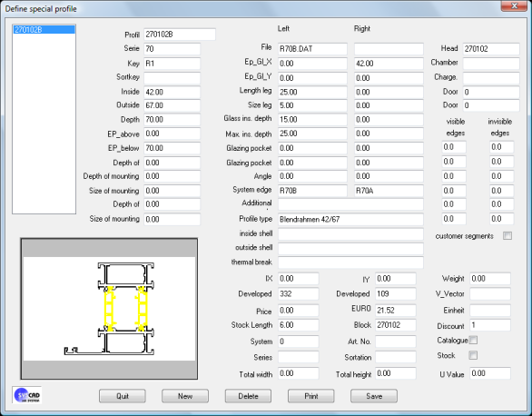Click the profile cross-section preview image
The image size is (532, 416).
[x=109, y=309]
